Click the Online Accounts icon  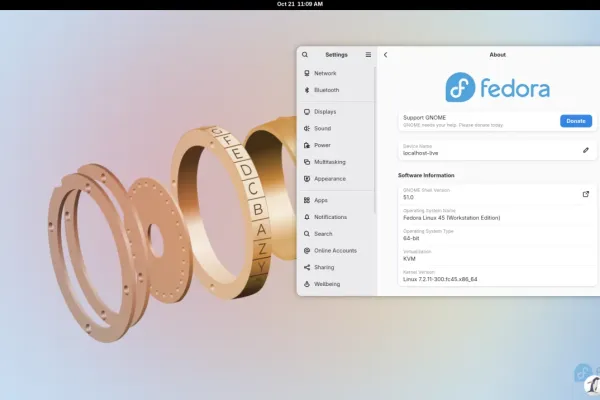[x=307, y=251]
